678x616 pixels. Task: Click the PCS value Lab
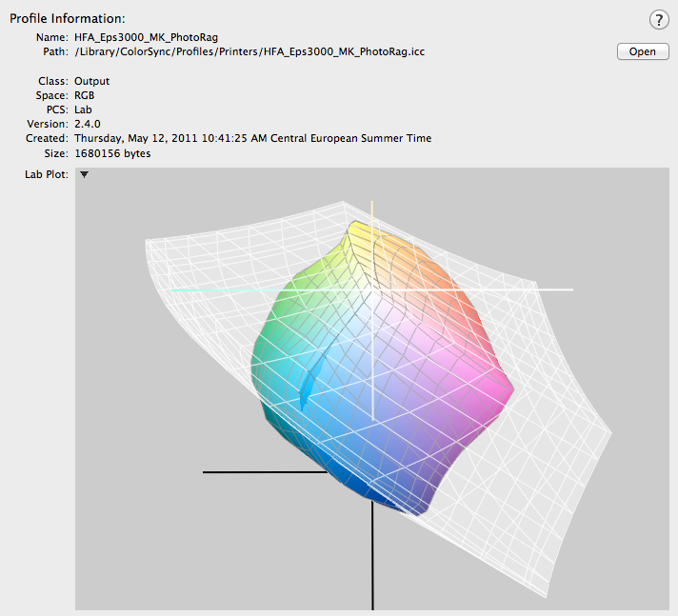(x=83, y=109)
